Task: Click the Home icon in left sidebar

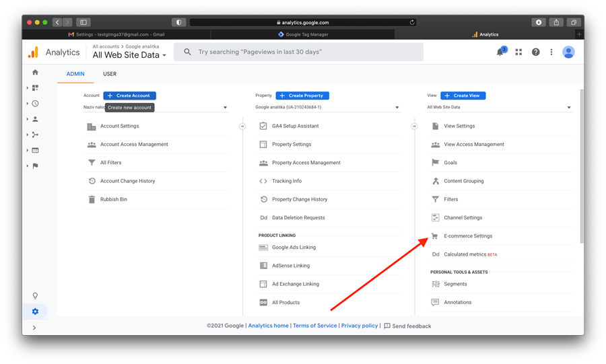Action: tap(35, 72)
